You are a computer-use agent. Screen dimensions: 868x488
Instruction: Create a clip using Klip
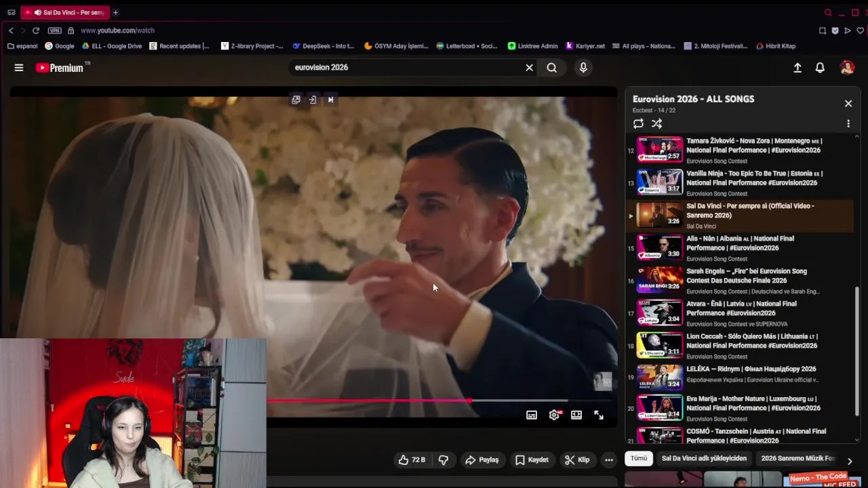pos(577,460)
